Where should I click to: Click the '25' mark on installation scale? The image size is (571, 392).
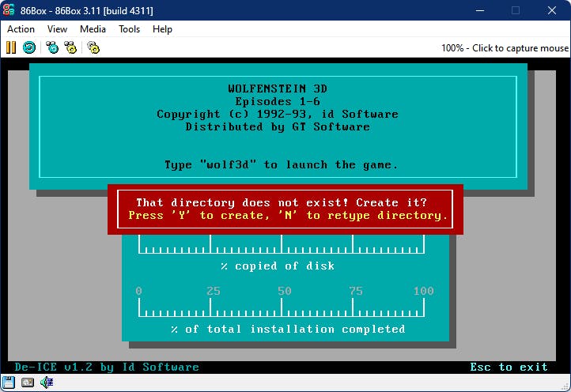214,291
